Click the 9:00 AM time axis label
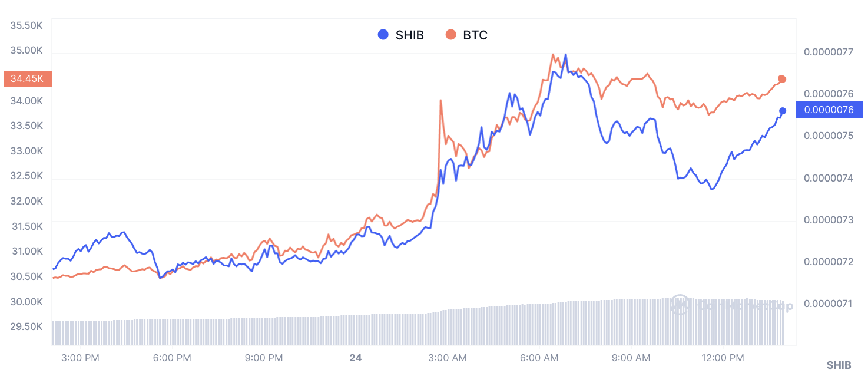This screenshot has width=868, height=376. [x=632, y=358]
